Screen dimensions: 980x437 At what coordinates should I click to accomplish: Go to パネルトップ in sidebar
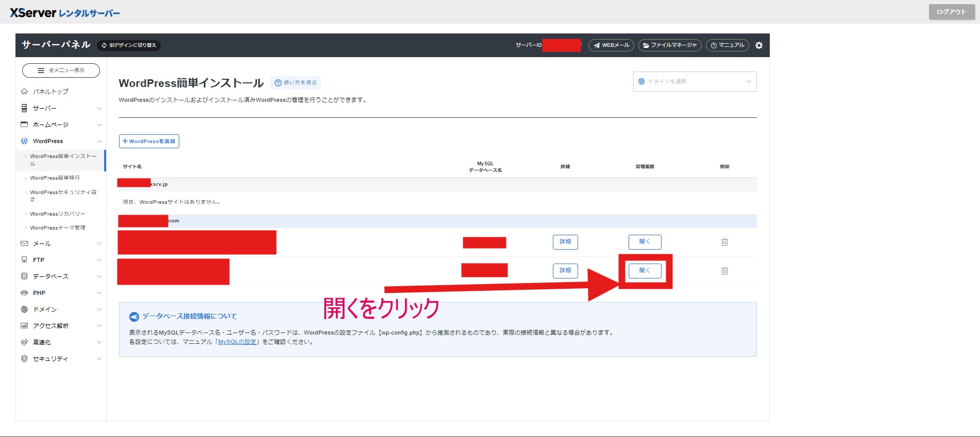[x=50, y=92]
